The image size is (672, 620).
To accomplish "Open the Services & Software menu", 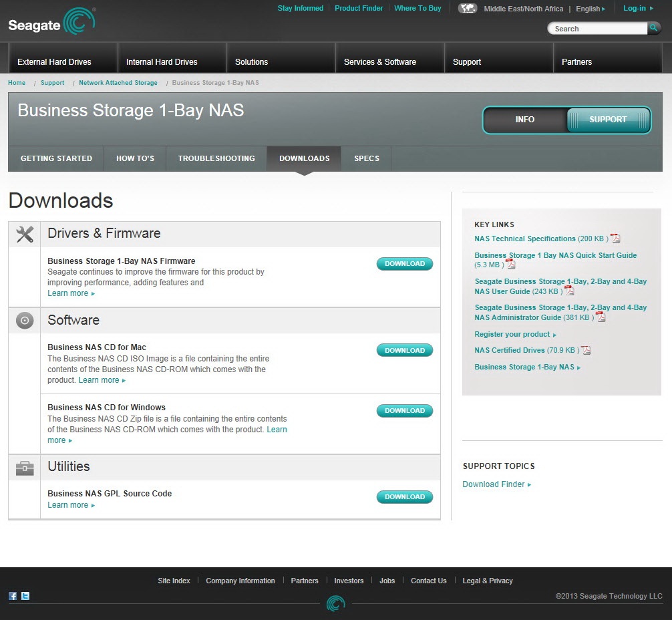I will 389,58.
